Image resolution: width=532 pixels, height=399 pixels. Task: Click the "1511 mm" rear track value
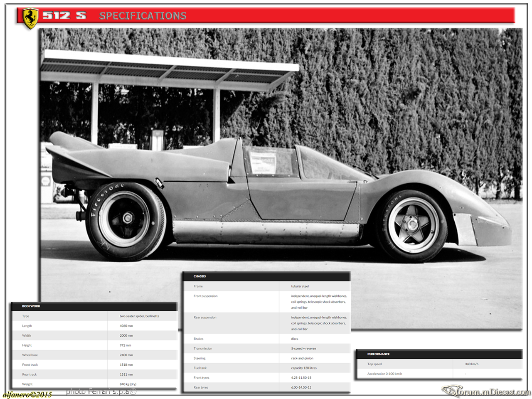coord(126,374)
